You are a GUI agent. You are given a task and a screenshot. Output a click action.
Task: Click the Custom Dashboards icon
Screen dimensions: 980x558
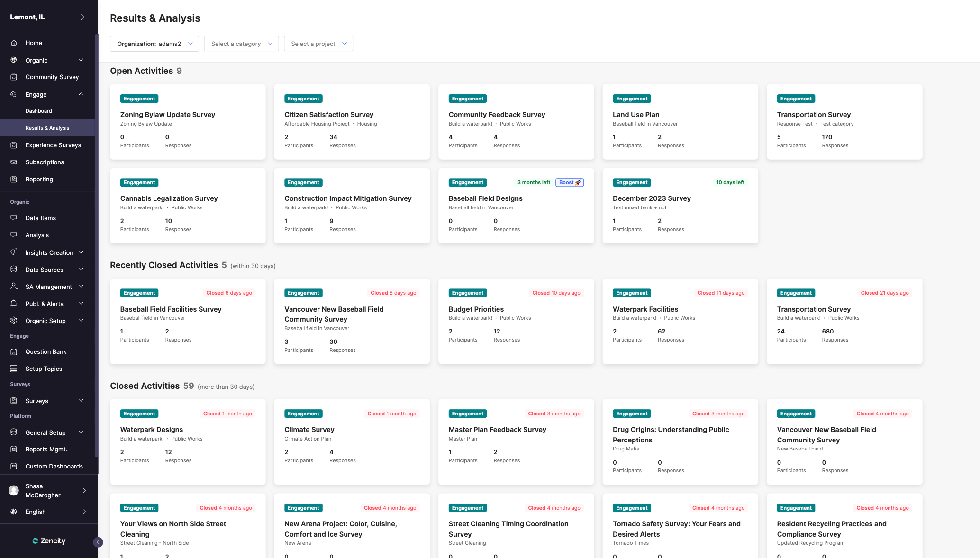[x=14, y=466]
